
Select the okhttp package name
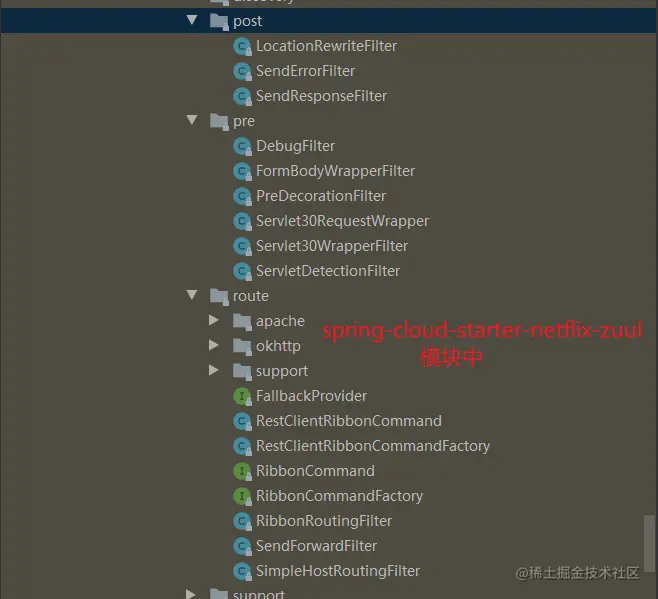(278, 346)
